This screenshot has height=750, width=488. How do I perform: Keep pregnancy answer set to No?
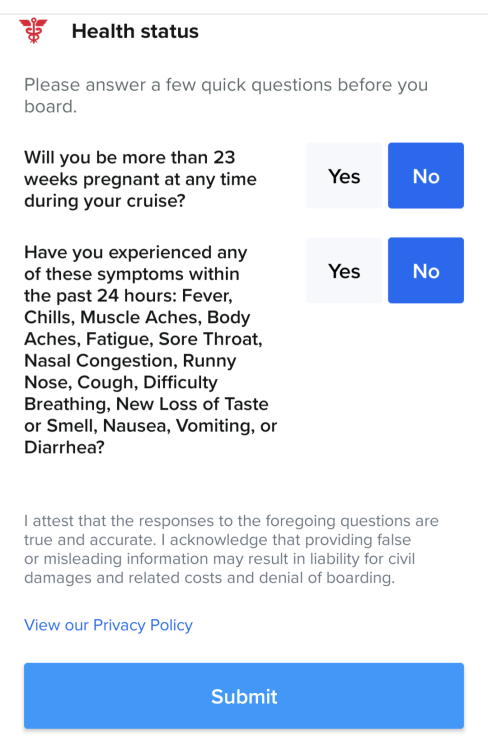point(426,176)
